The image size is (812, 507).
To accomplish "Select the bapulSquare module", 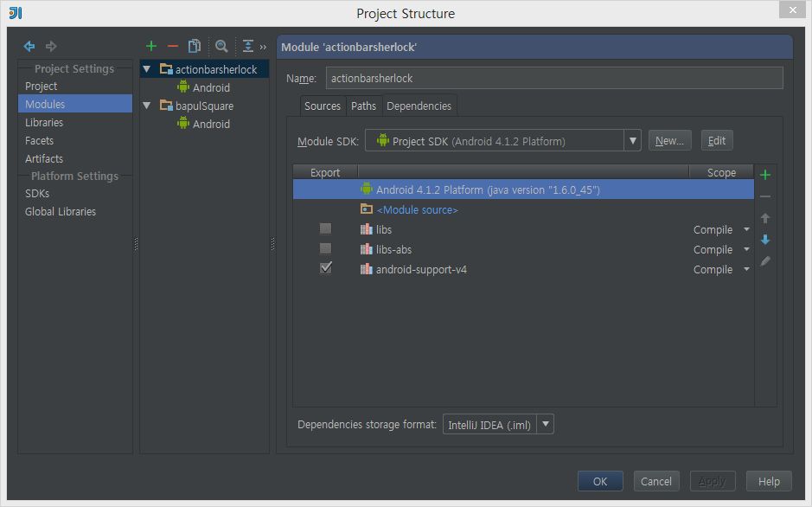I will pyautogui.click(x=197, y=106).
